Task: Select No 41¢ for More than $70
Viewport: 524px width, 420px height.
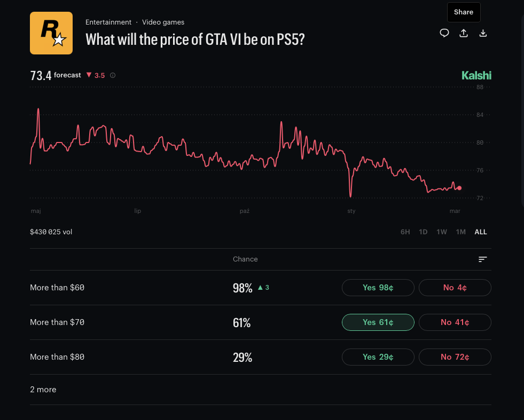Action: [455, 322]
